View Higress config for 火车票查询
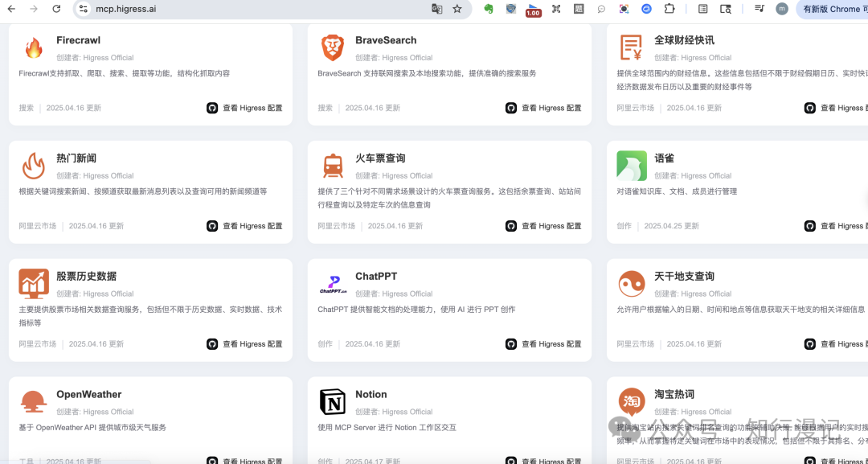Viewport: 868px width, 464px height. (x=543, y=226)
